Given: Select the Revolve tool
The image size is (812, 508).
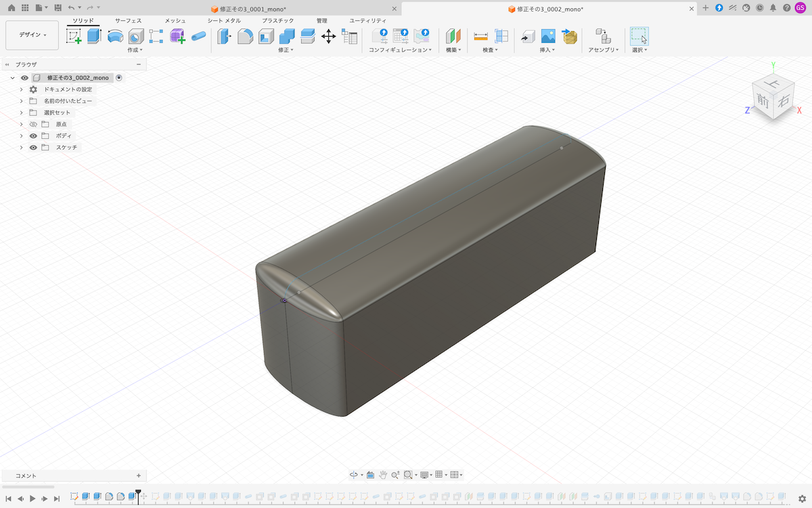Looking at the screenshot, I should (115, 37).
